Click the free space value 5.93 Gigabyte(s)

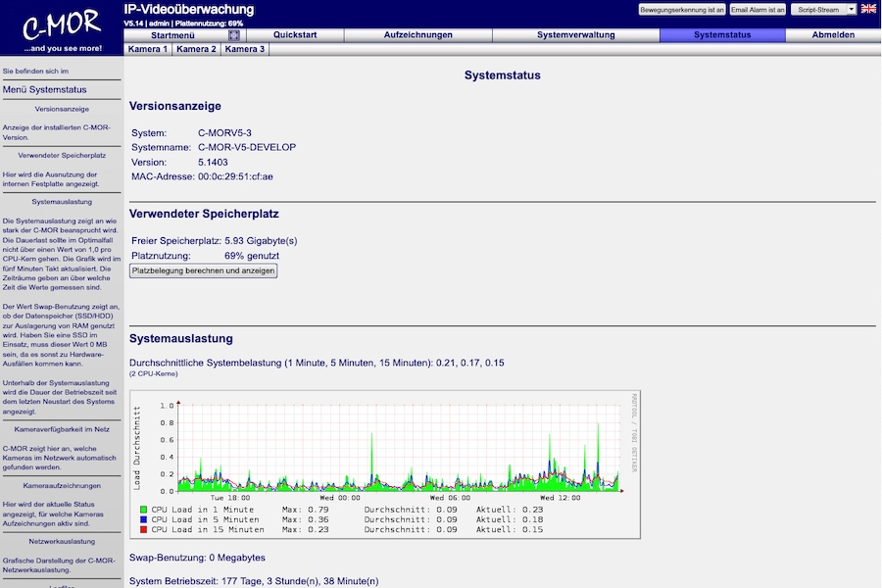261,241
